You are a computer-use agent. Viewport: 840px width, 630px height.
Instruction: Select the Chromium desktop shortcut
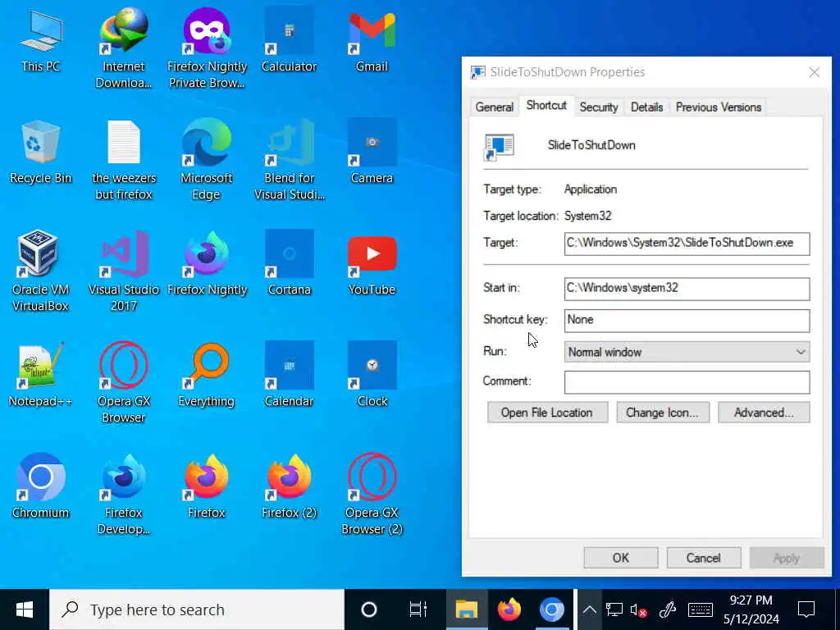(x=41, y=487)
